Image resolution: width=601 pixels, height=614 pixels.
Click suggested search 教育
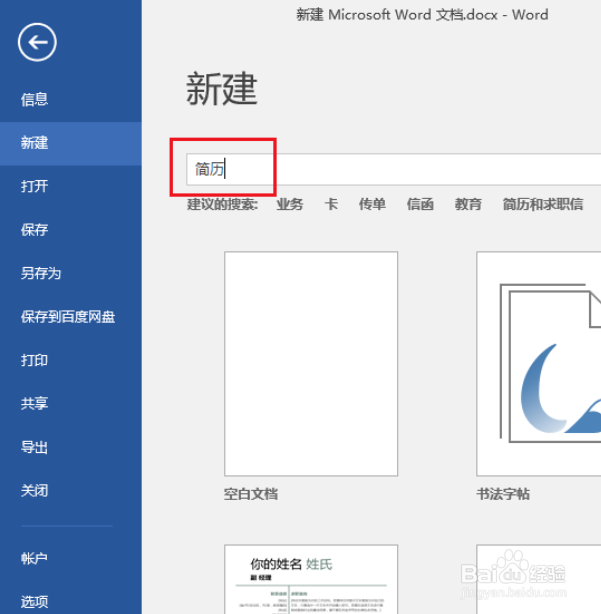point(468,204)
